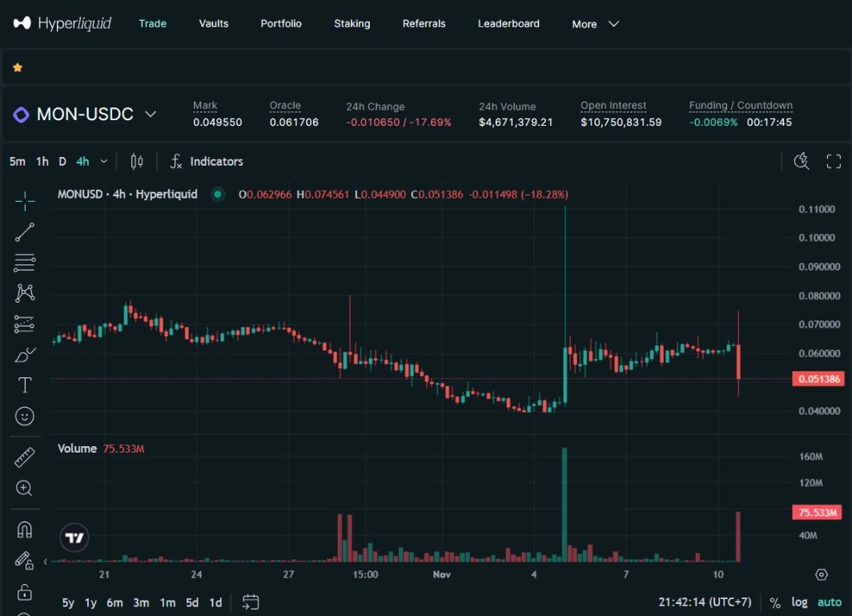Select the XABCD pattern tool
The height and width of the screenshot is (616, 852).
(25, 292)
